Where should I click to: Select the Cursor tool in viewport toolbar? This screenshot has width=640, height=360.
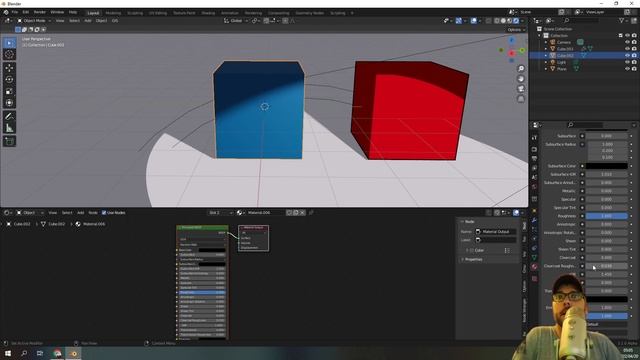(9, 54)
